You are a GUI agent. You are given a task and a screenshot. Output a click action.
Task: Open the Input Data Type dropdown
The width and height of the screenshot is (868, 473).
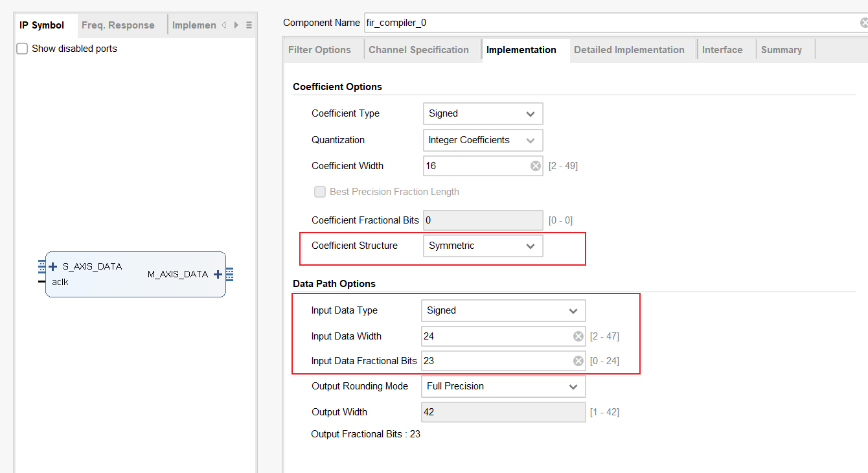pyautogui.click(x=503, y=310)
